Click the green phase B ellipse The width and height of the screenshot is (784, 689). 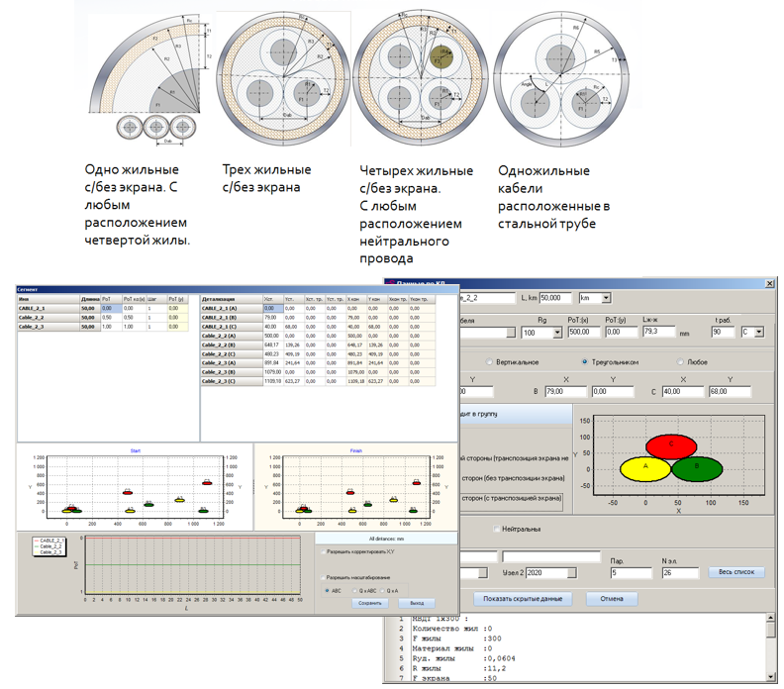(698, 468)
